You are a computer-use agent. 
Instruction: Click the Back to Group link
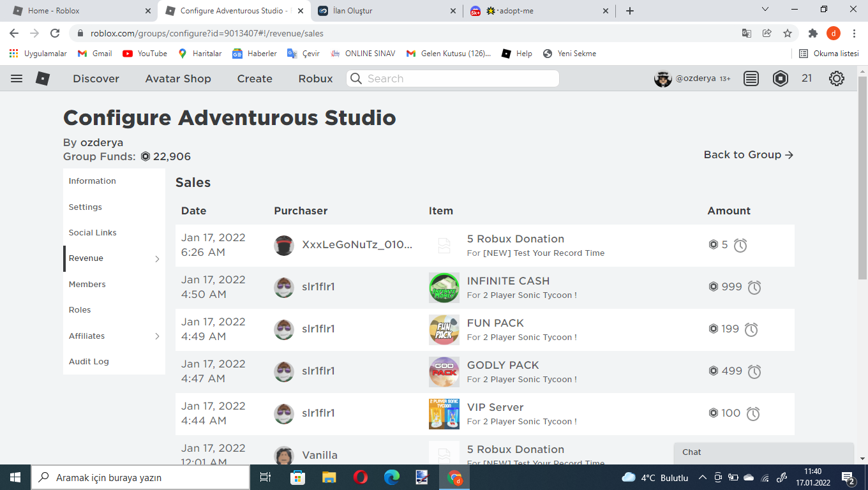coord(749,154)
